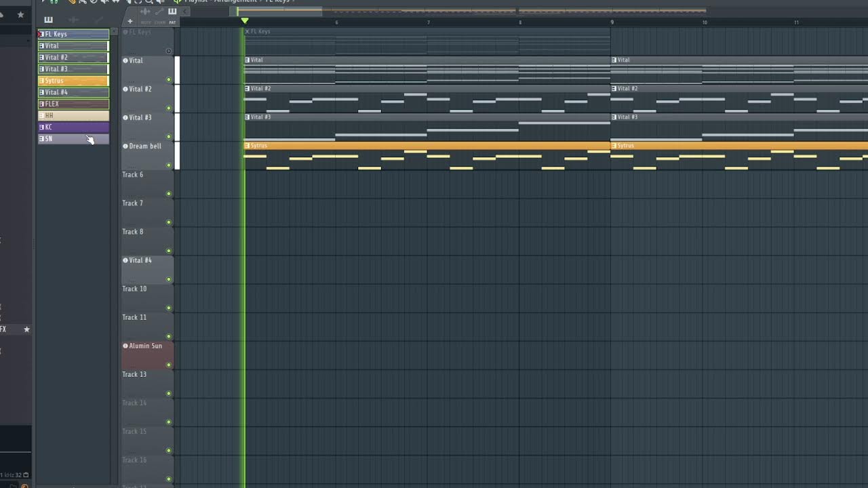Click bar 8 on the timeline ruler
The image size is (868, 488).
pos(520,22)
